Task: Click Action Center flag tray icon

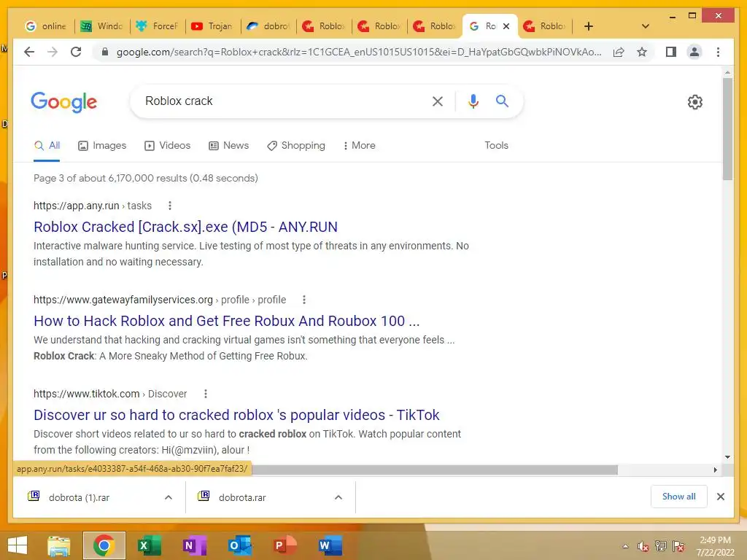Action: [678, 546]
